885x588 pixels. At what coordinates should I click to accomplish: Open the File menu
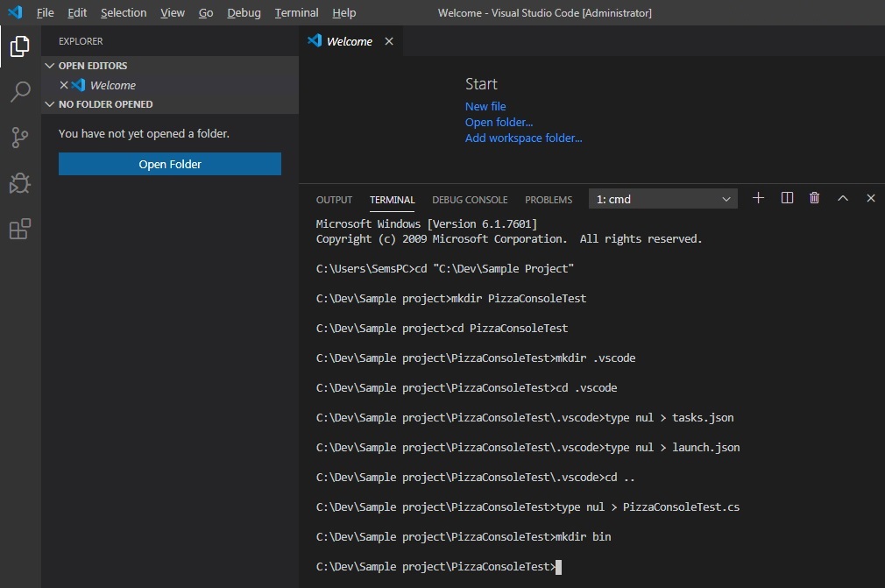pyautogui.click(x=46, y=12)
